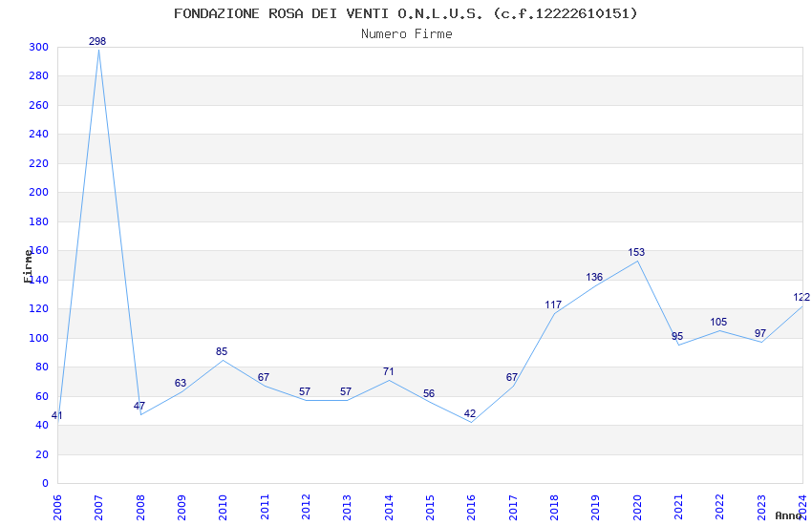Click the y-axis tick 0
Screen dimensions: 812x525
click(x=46, y=484)
